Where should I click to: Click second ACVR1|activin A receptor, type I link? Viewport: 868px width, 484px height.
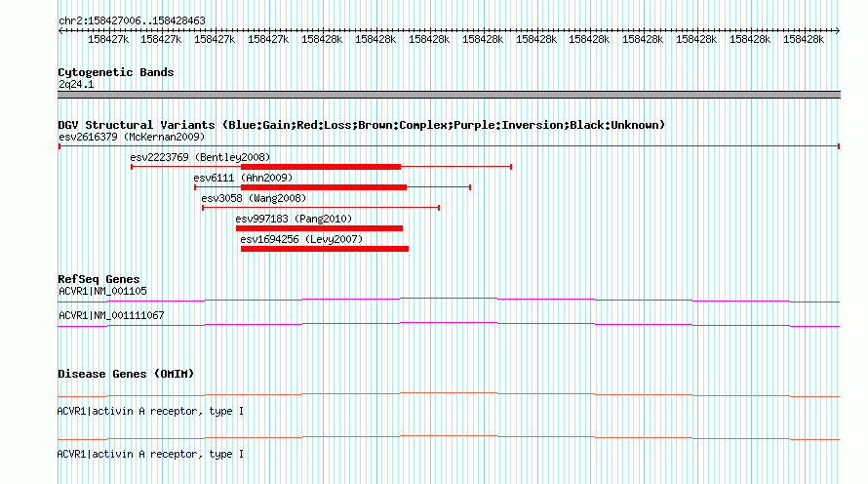tap(150, 454)
